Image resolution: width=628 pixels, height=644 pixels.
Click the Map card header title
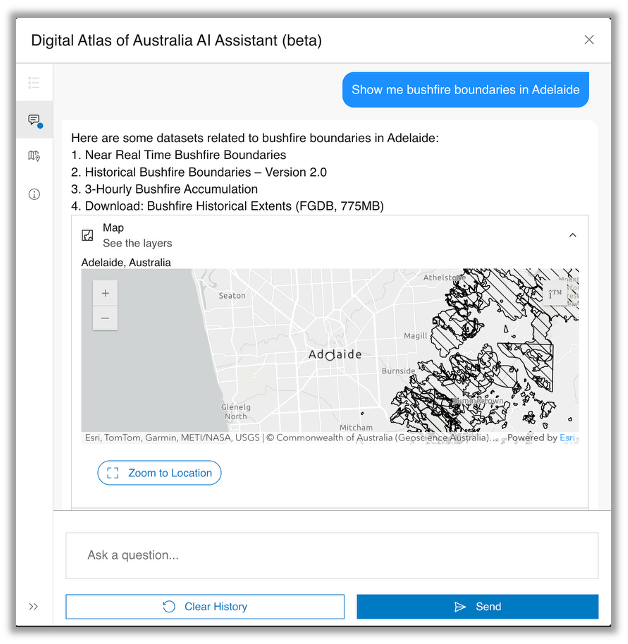point(113,228)
